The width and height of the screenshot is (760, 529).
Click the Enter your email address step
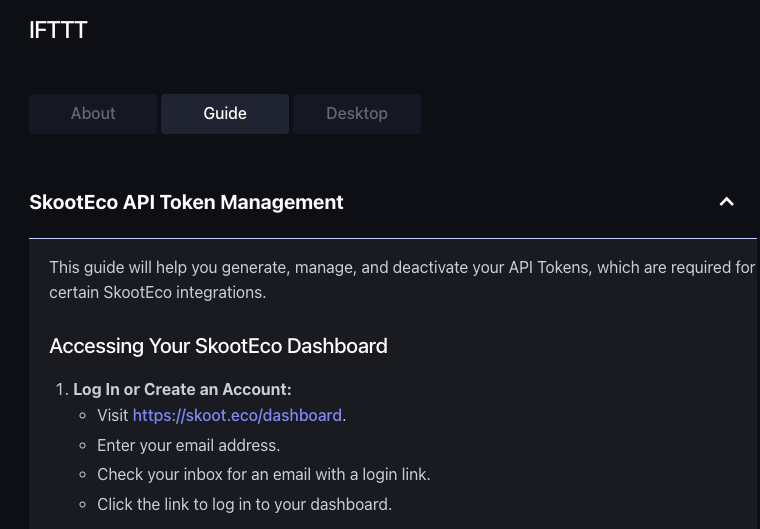point(188,445)
